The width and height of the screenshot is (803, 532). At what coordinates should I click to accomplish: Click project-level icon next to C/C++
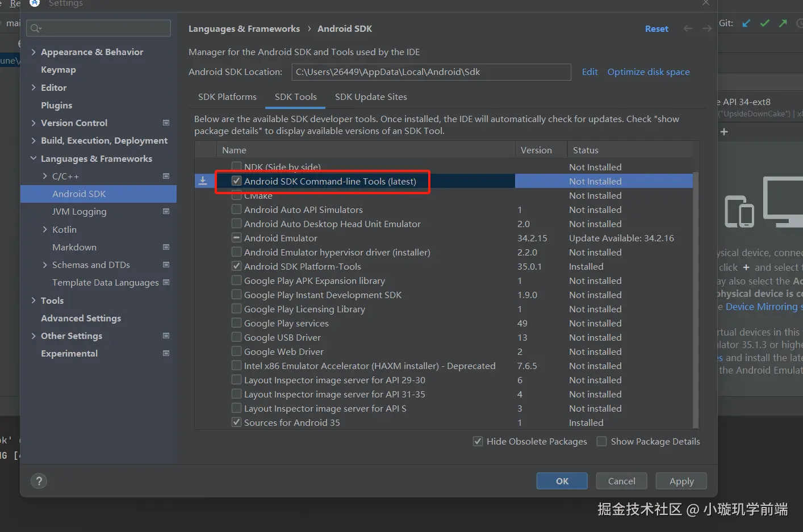click(x=166, y=176)
